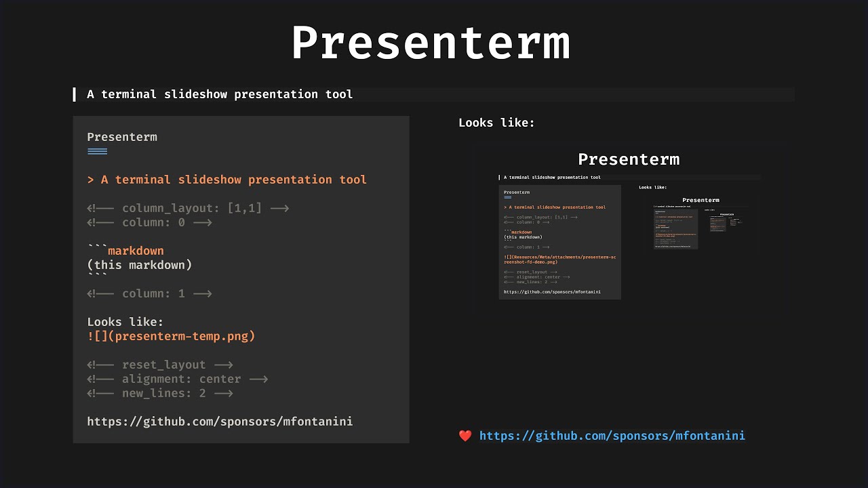Viewport: 868px width, 488px height.
Task: Click the "(this markdown)" line
Action: pos(140,265)
